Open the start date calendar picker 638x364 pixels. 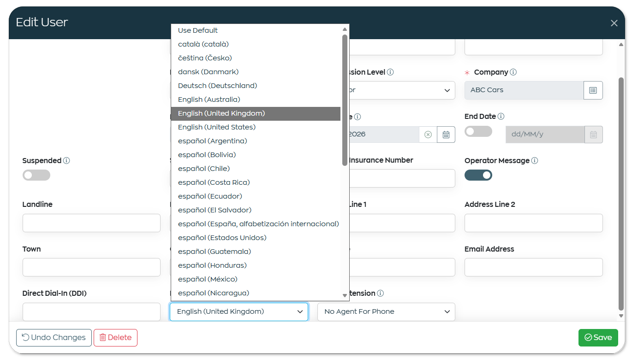coord(446,135)
